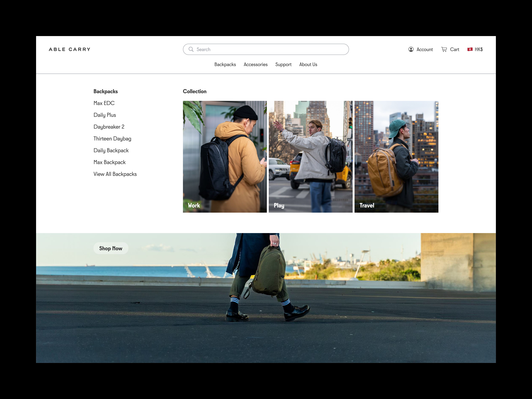Click the Account profile icon
This screenshot has width=532, height=399.
point(411,49)
